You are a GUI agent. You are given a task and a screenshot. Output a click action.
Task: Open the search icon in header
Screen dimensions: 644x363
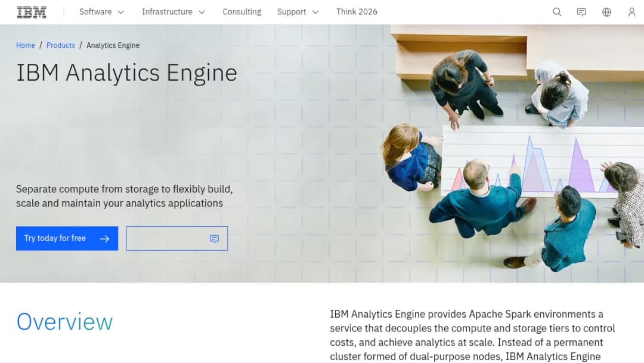pos(557,12)
